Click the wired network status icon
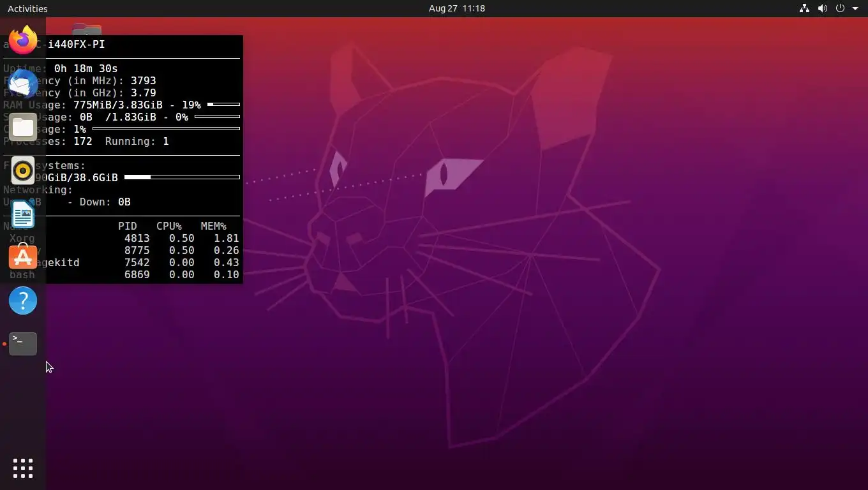The height and width of the screenshot is (490, 868). [804, 8]
